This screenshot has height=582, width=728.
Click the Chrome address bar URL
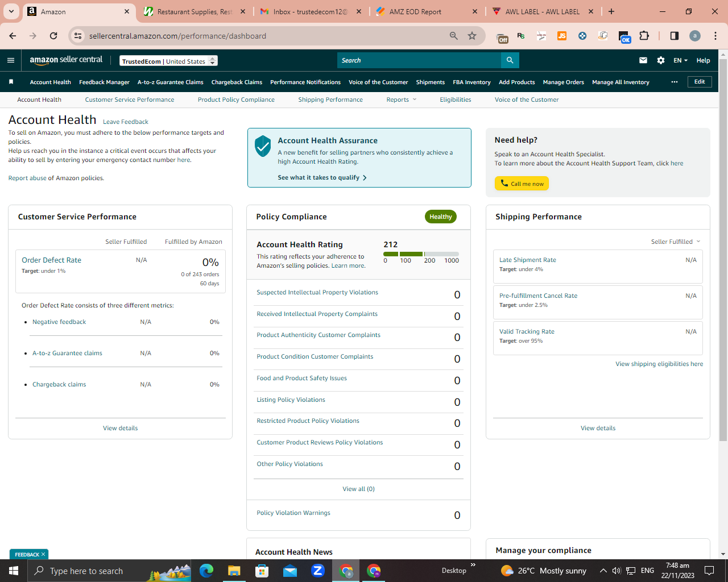(177, 36)
